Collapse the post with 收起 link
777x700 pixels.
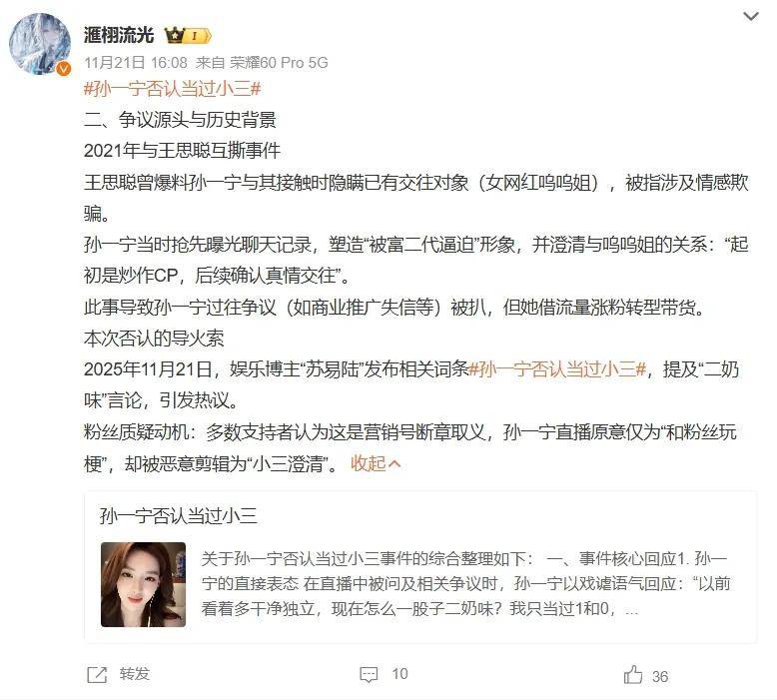[x=369, y=463]
